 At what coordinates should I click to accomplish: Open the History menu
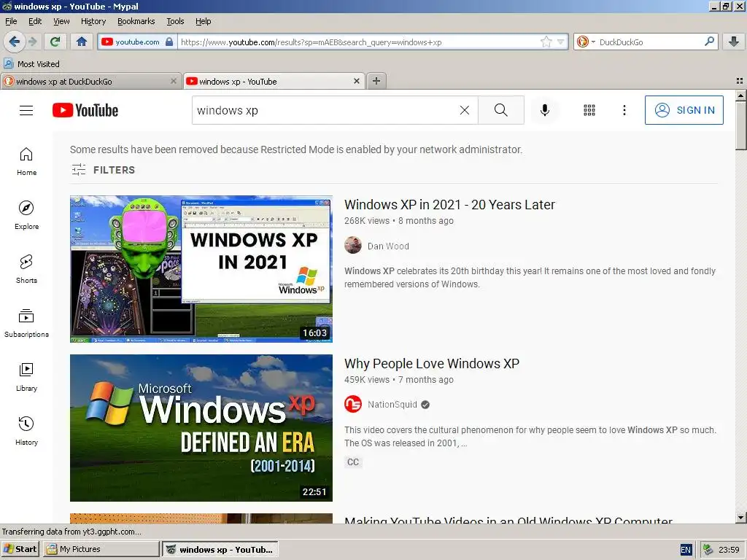pos(93,21)
